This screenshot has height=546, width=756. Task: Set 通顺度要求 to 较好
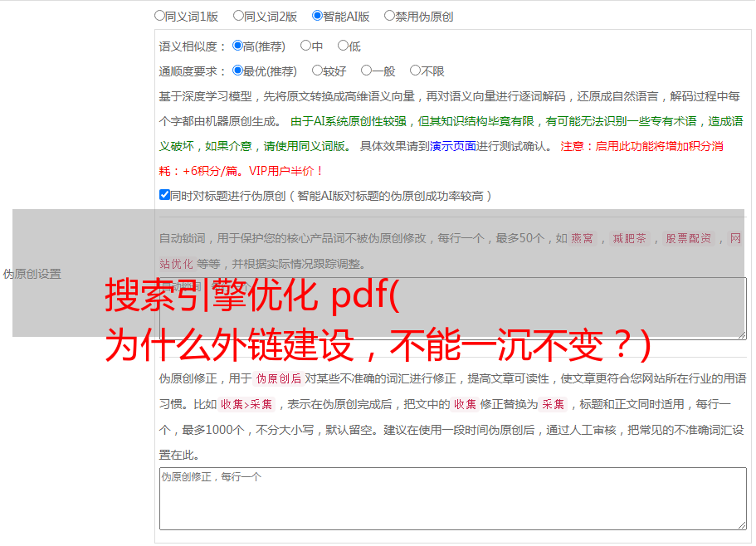pos(317,71)
